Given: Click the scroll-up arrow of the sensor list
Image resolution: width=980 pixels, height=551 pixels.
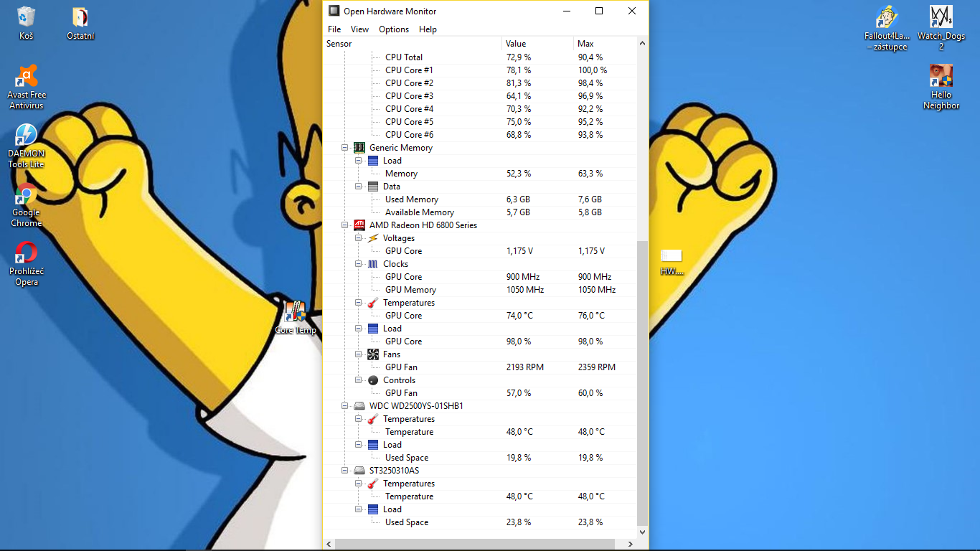Looking at the screenshot, I should tap(642, 44).
